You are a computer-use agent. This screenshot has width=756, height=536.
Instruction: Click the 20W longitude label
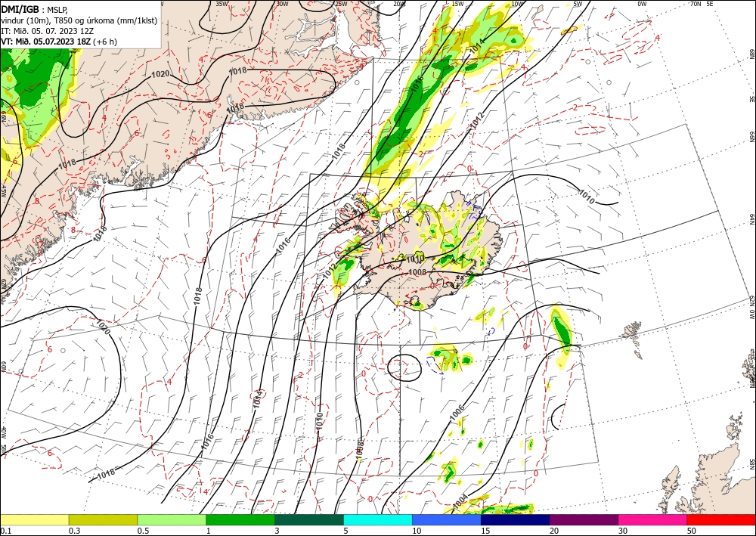tap(399, 4)
